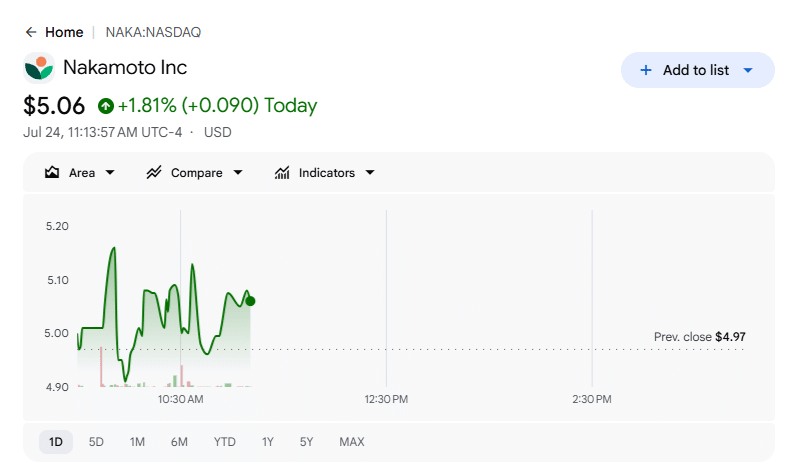Select the 1M time range tab
The width and height of the screenshot is (797, 472).
(x=137, y=442)
